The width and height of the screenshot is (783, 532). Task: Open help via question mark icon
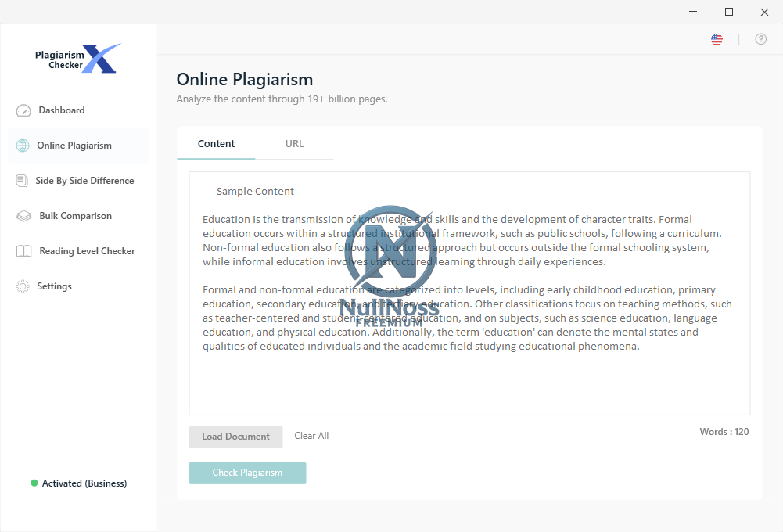click(760, 39)
